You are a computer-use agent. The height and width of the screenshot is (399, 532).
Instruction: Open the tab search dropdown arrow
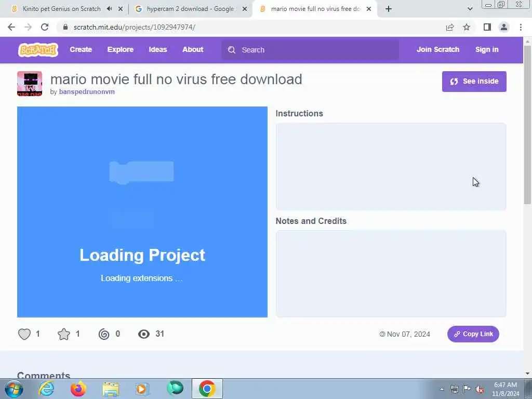[470, 9]
